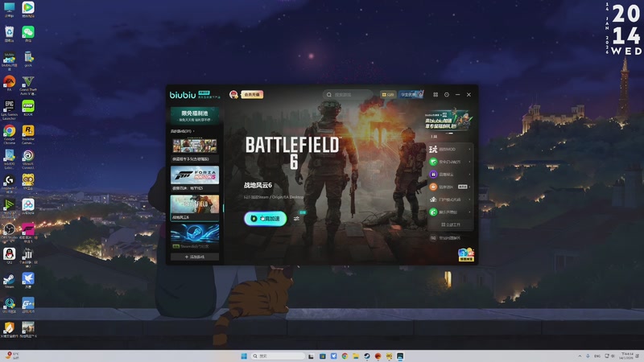Click the colorful mascot badge at bottom right
Image resolution: width=644 pixels, height=362 pixels.
466,254
